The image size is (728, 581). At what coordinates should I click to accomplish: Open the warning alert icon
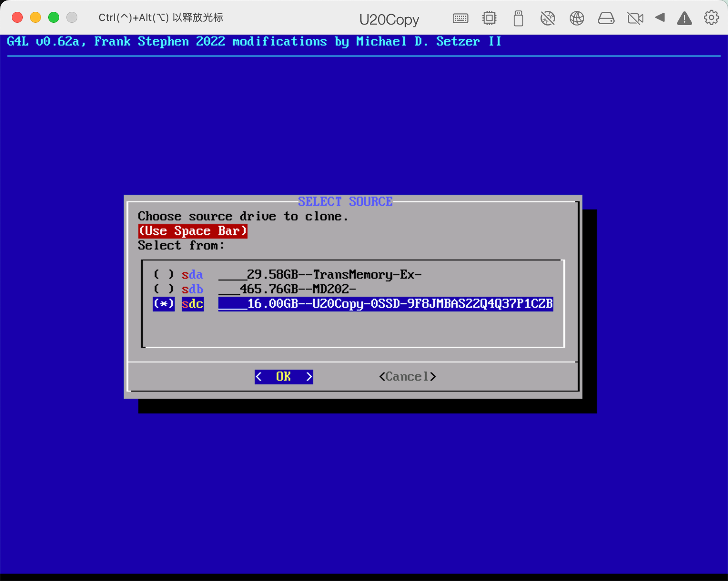tap(684, 18)
